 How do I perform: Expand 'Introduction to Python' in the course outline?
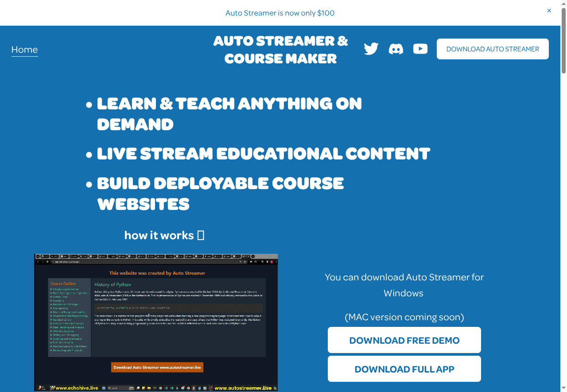pos(65,289)
